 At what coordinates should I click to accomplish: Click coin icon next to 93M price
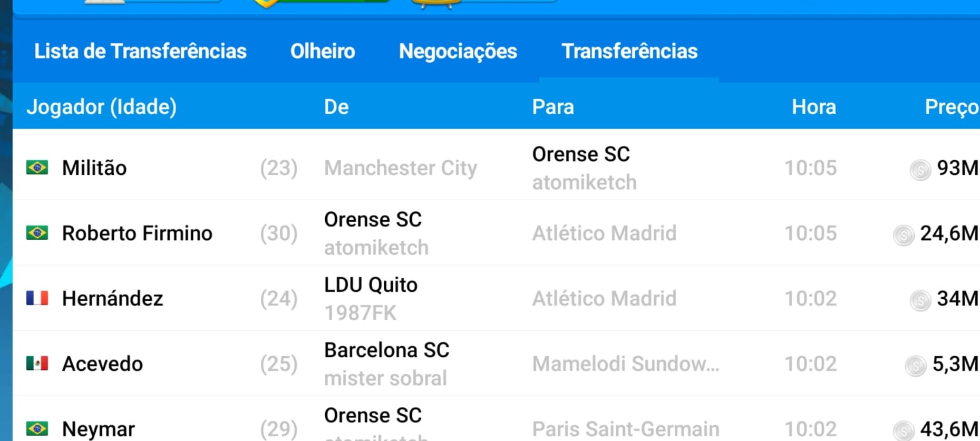(920, 170)
